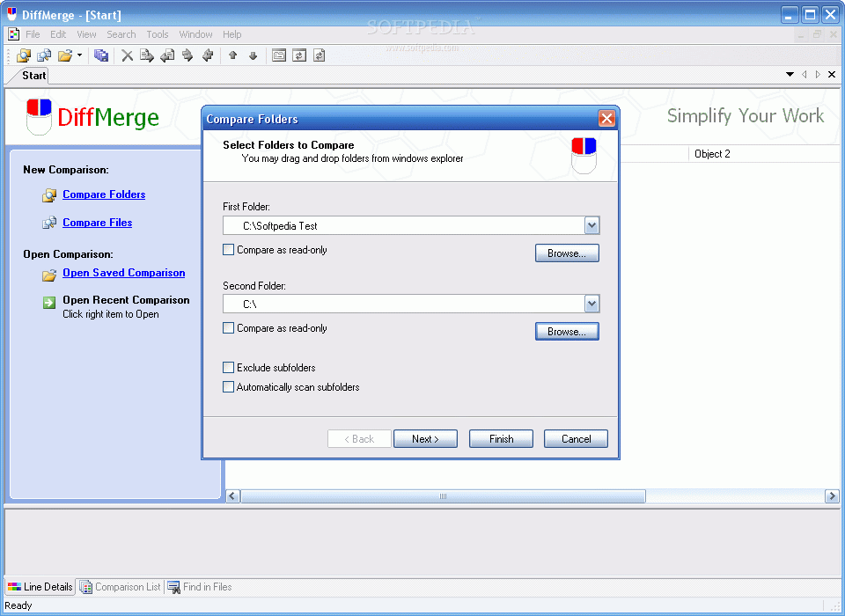Click the down arrow toolbar icon
The image size is (845, 616).
tap(253, 55)
